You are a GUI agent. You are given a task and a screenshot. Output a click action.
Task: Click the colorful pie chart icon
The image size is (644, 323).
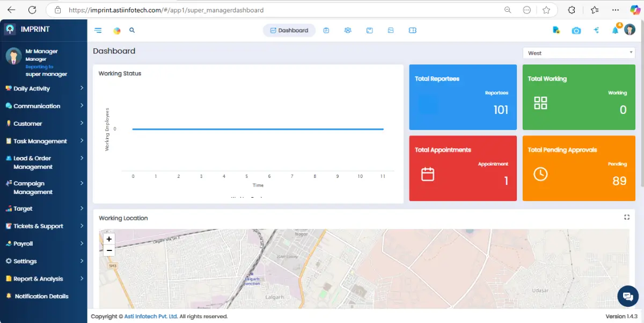[x=117, y=31]
